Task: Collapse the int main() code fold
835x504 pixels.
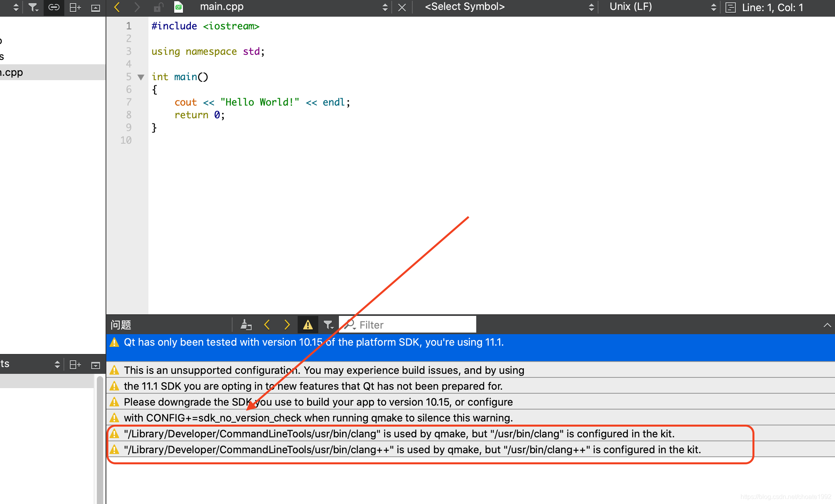Action: pos(141,77)
